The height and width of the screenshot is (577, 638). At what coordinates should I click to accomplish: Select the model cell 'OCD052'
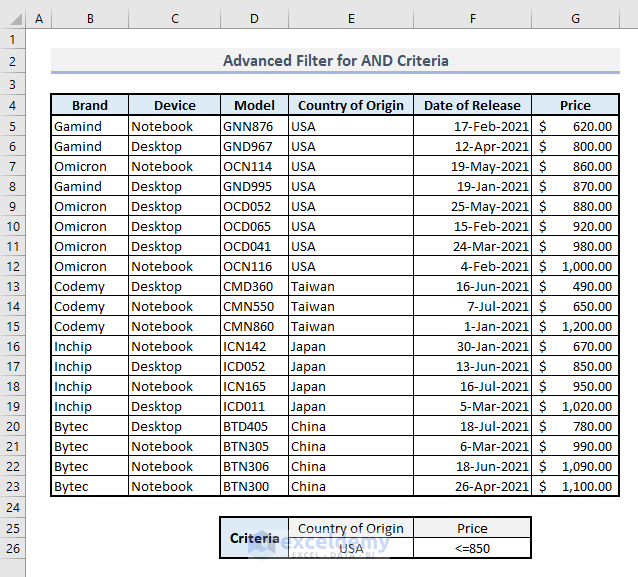[254, 206]
